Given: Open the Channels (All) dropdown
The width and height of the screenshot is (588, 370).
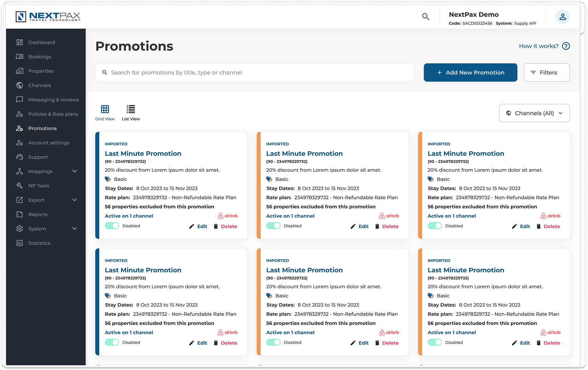Looking at the screenshot, I should coord(534,113).
